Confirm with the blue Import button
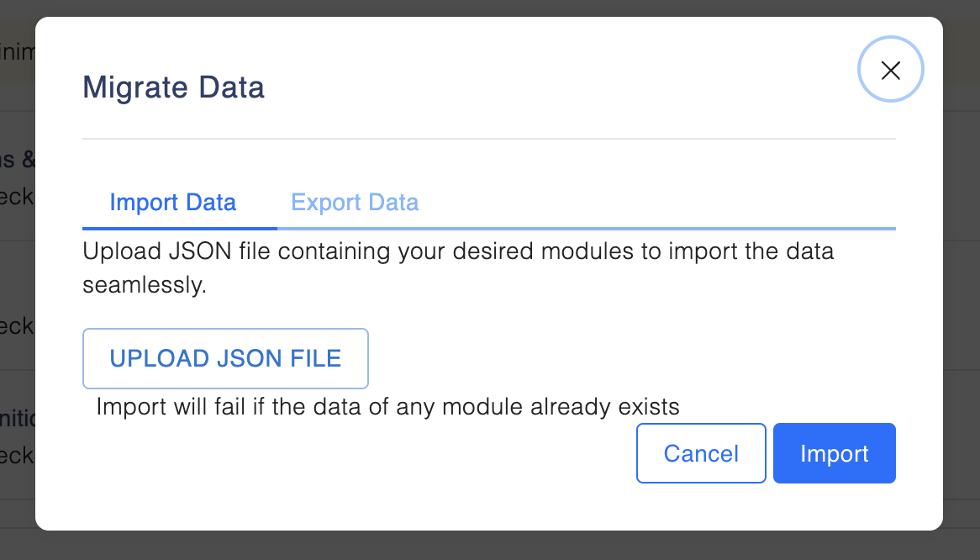Screen dimensions: 980x560 [x=835, y=453]
